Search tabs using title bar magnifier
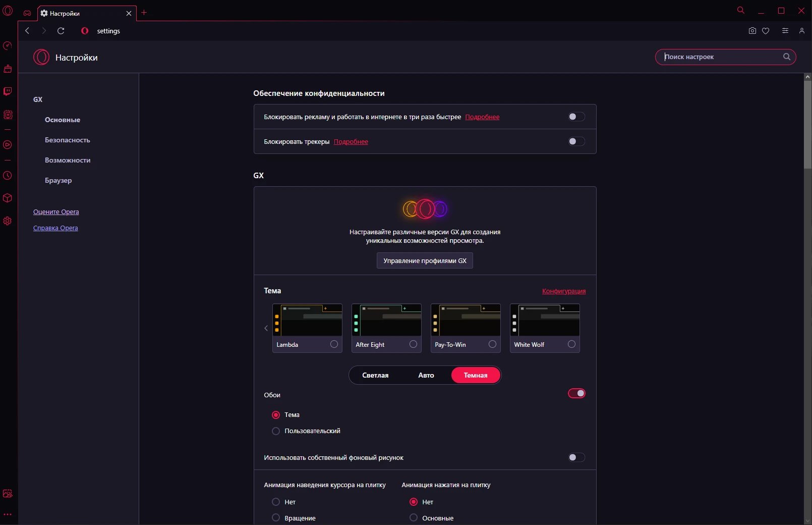This screenshot has width=812, height=525. tap(741, 10)
